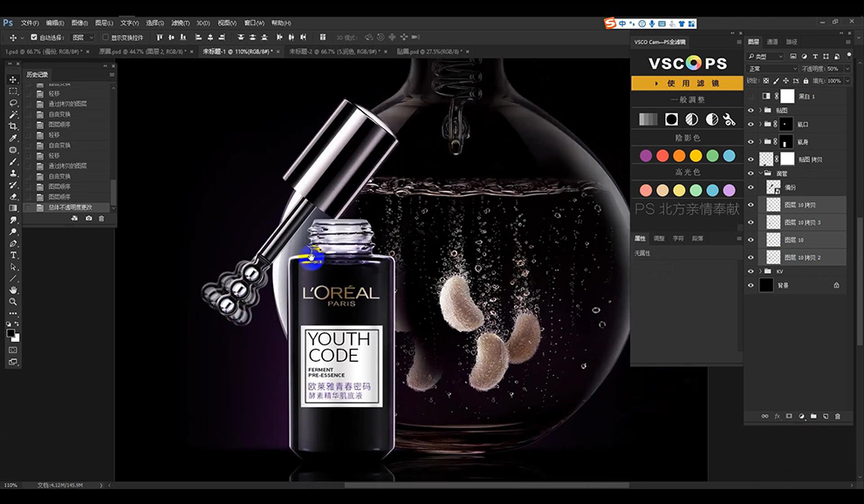Select the Horizontal Type tool
This screenshot has height=504, width=864.
point(13,255)
